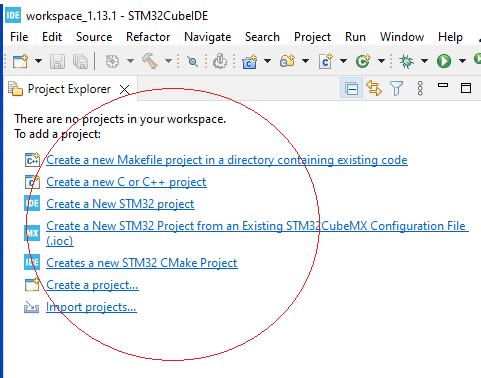481x378 pixels.
Task: Open dropdown beside new C++ class icon
Action: [x=267, y=61]
